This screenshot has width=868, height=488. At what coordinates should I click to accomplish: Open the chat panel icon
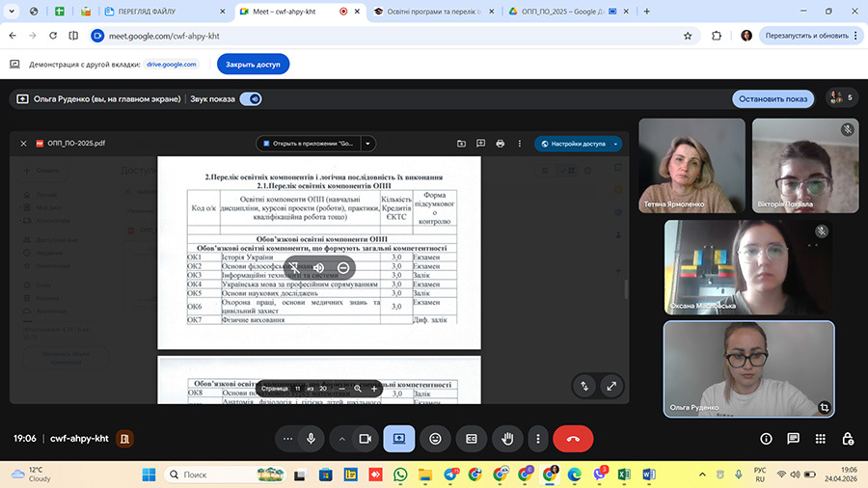(x=794, y=439)
